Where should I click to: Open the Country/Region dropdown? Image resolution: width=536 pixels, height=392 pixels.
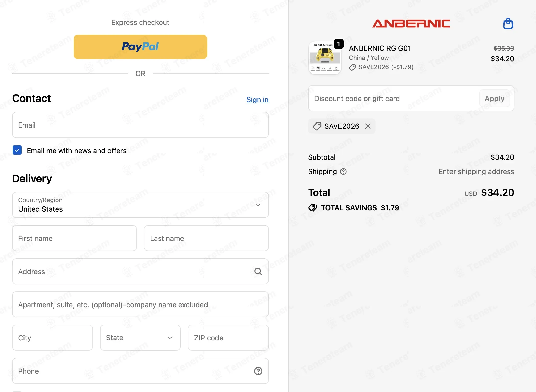tap(140, 205)
